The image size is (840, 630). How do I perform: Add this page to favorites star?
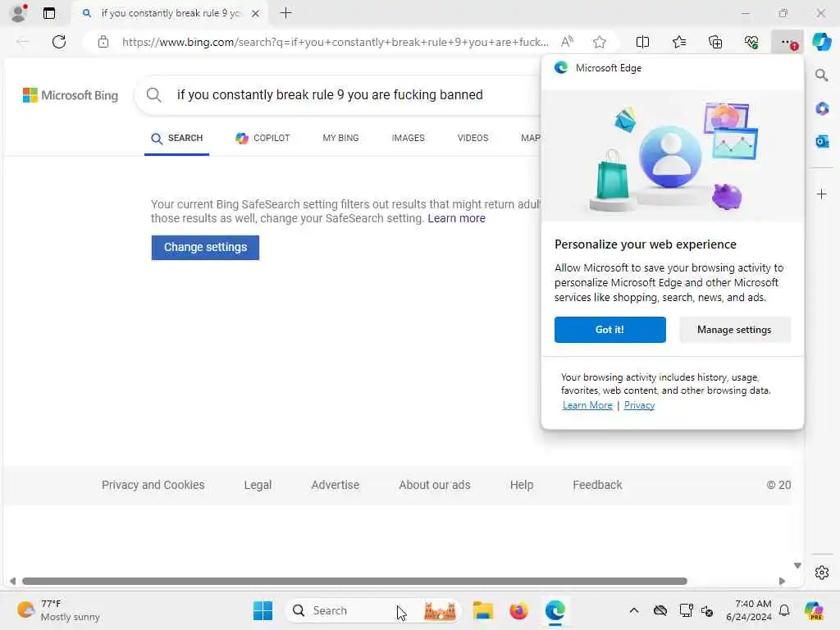(600, 42)
